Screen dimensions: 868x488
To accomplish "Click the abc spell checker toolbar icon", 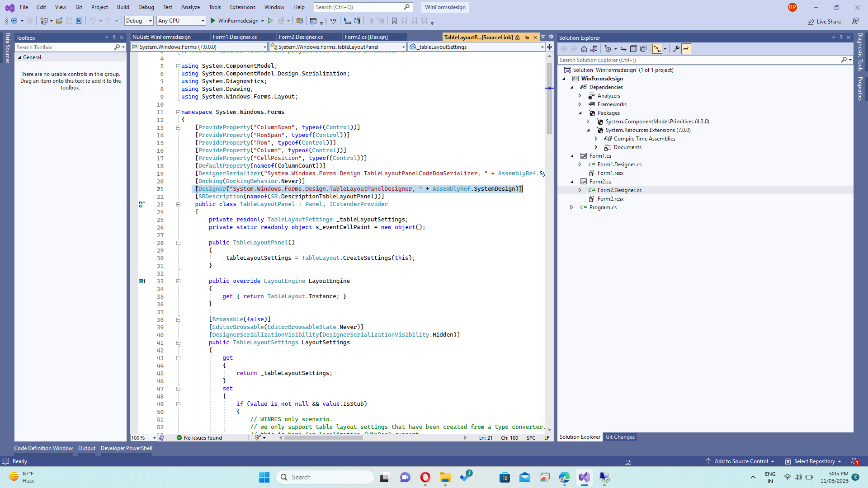I will (334, 21).
